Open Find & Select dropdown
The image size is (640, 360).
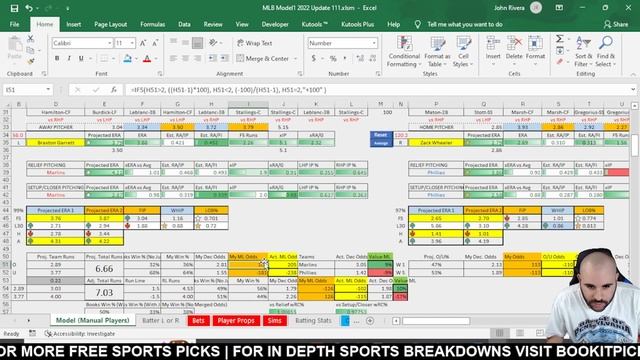[606, 52]
